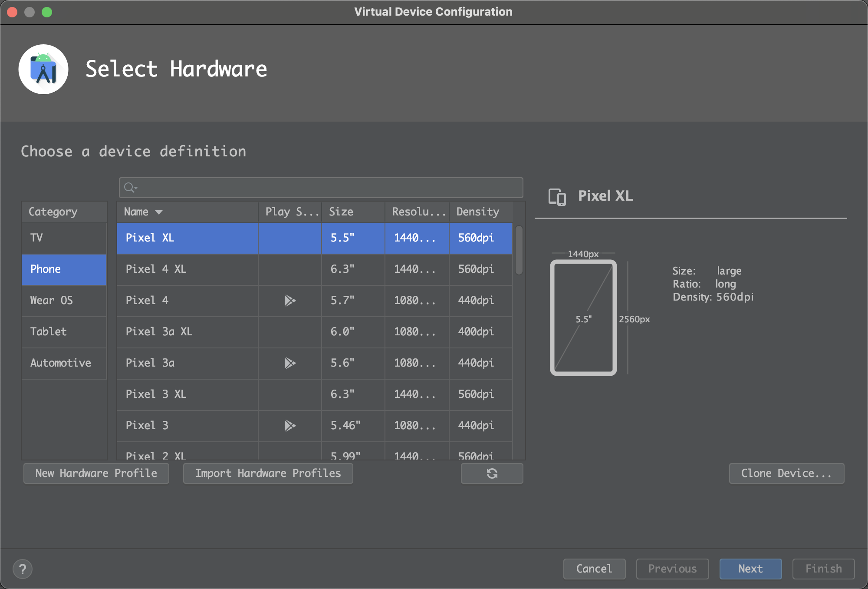Open the help question mark button
Image resolution: width=868 pixels, height=589 pixels.
point(23,569)
